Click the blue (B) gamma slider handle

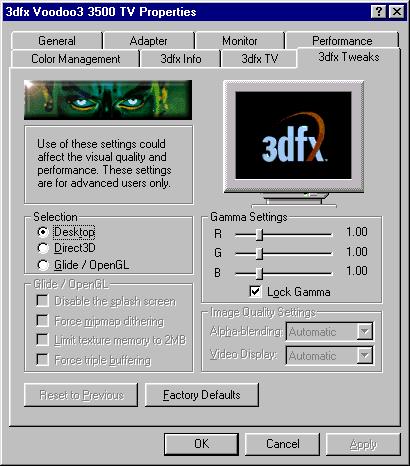[260, 273]
